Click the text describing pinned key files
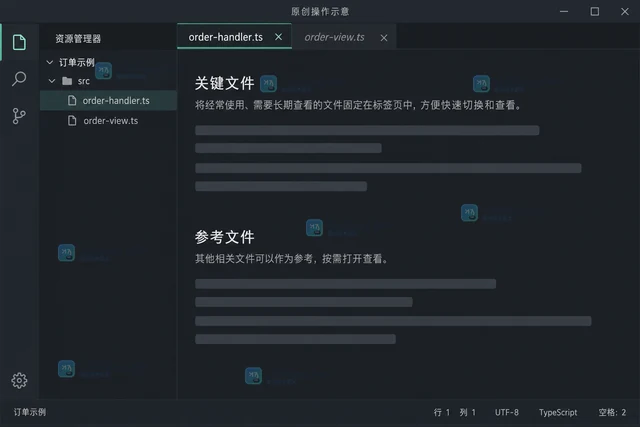This screenshot has width=640, height=427. coord(358,105)
